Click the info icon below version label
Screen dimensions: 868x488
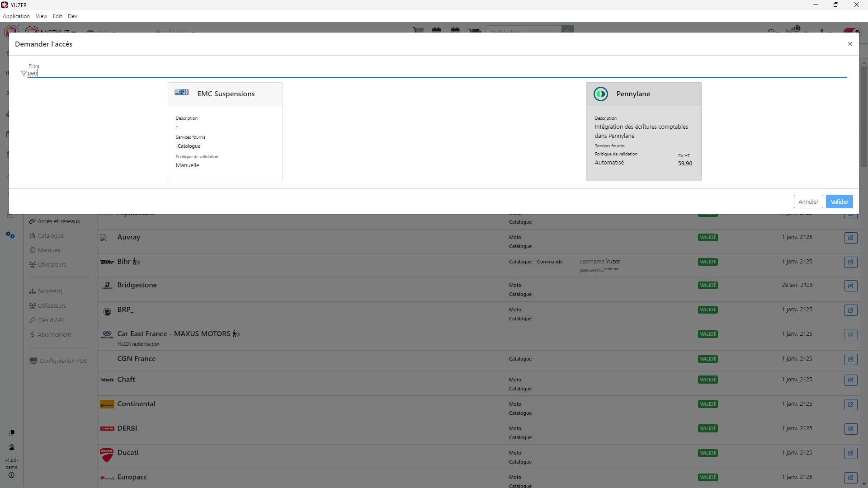(12, 475)
